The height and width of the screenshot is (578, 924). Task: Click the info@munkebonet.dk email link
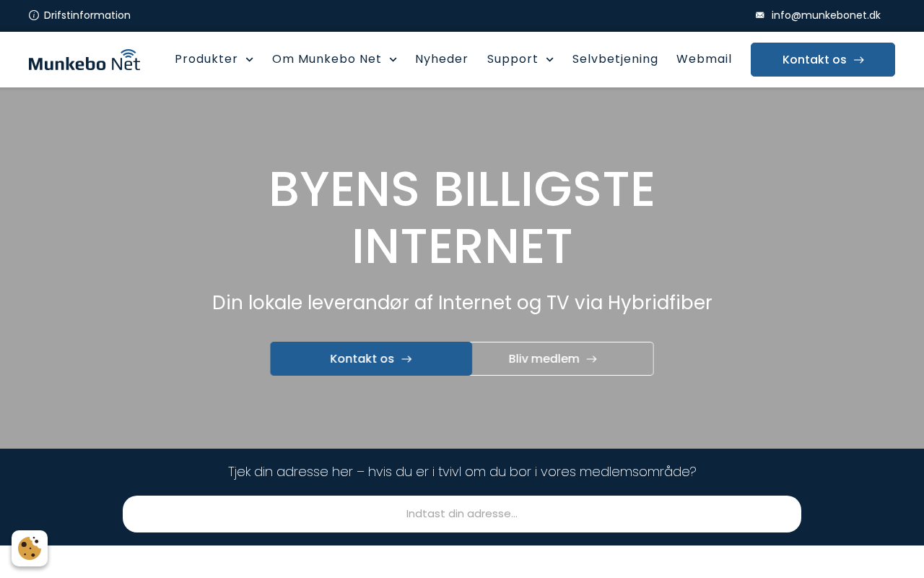[826, 15]
